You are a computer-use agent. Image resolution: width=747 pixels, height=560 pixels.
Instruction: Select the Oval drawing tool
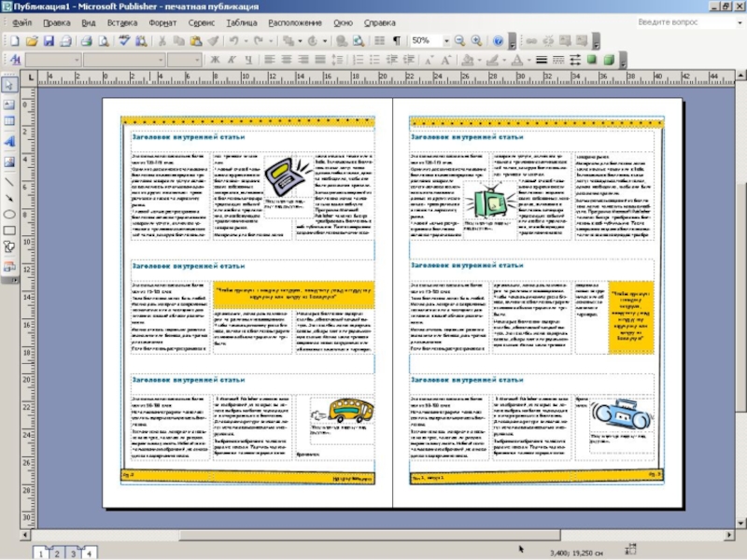[9, 215]
